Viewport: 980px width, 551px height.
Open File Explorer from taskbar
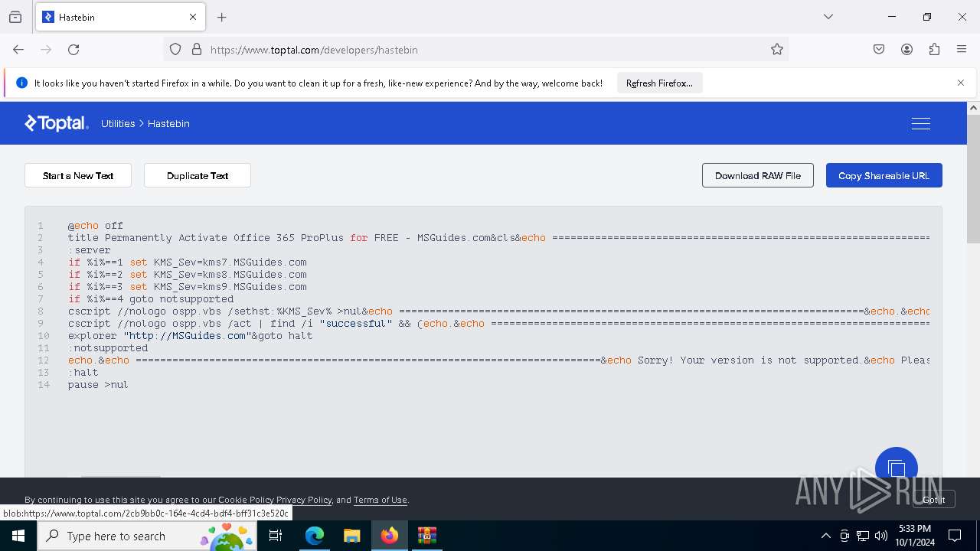[x=351, y=536]
